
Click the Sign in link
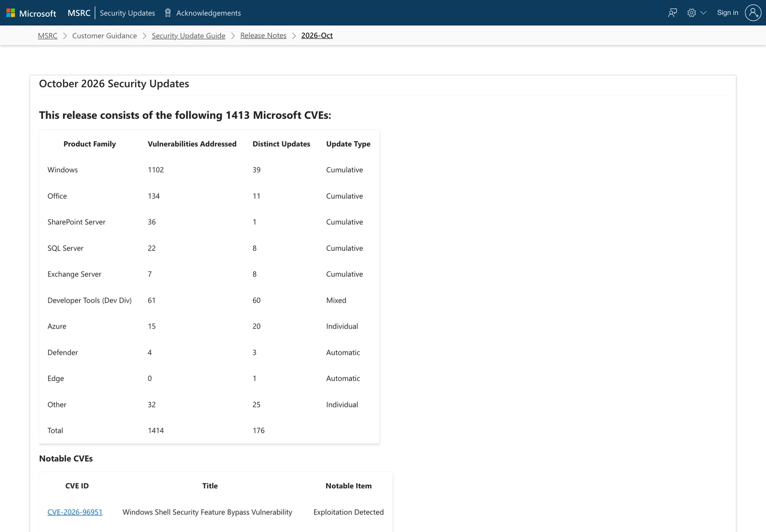point(727,13)
